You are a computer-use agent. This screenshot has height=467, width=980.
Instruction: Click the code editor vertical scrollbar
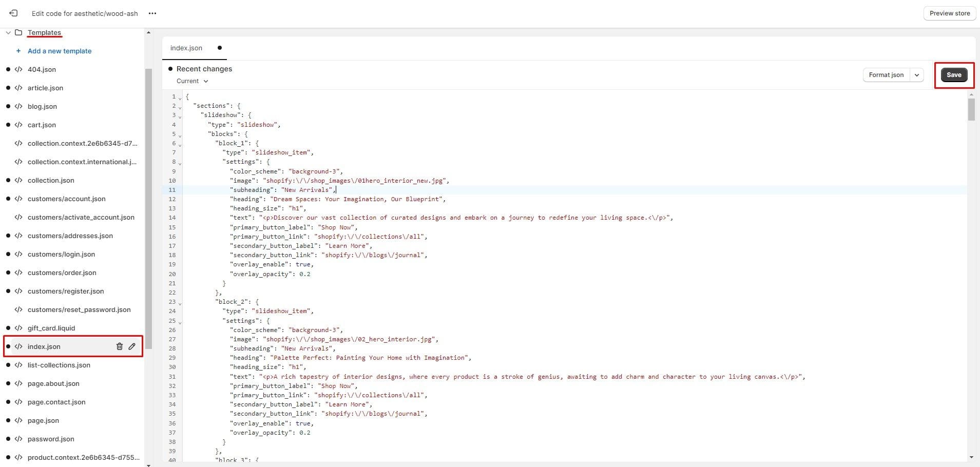coord(971,109)
